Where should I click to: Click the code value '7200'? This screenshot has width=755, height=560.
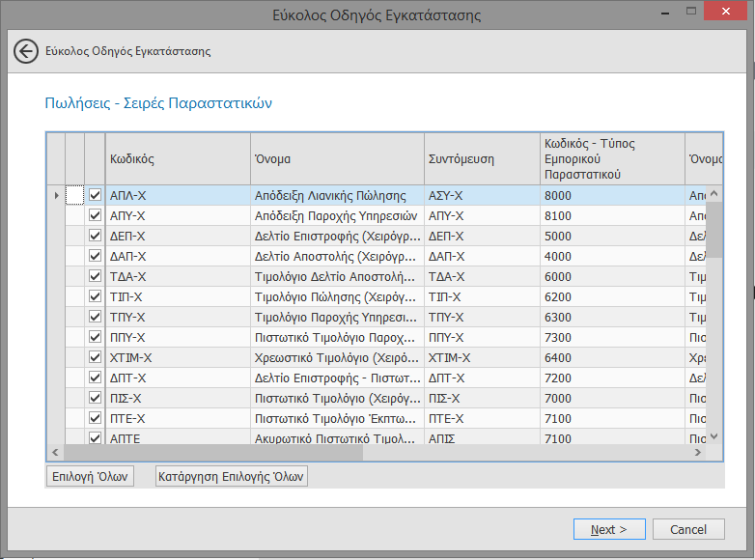point(612,378)
